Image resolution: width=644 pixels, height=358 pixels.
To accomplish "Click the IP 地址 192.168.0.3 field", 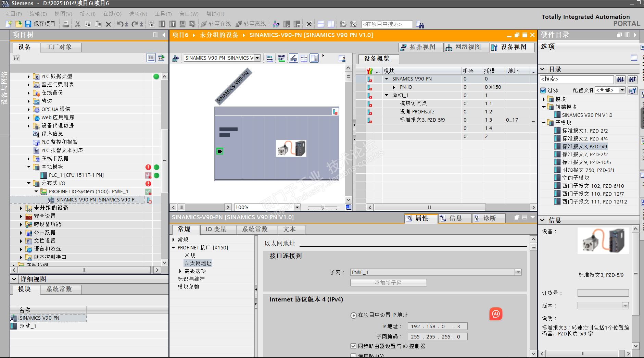I will pos(438,326).
